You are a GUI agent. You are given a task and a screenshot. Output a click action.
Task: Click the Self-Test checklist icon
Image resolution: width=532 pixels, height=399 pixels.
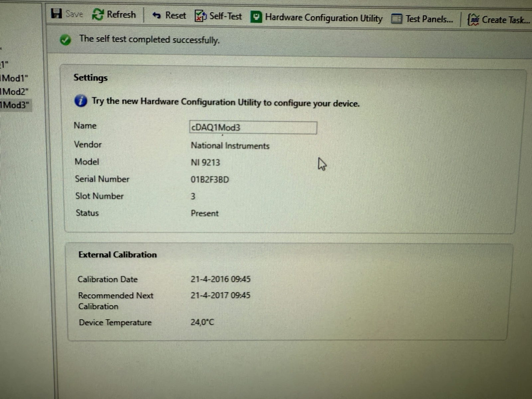pos(200,16)
